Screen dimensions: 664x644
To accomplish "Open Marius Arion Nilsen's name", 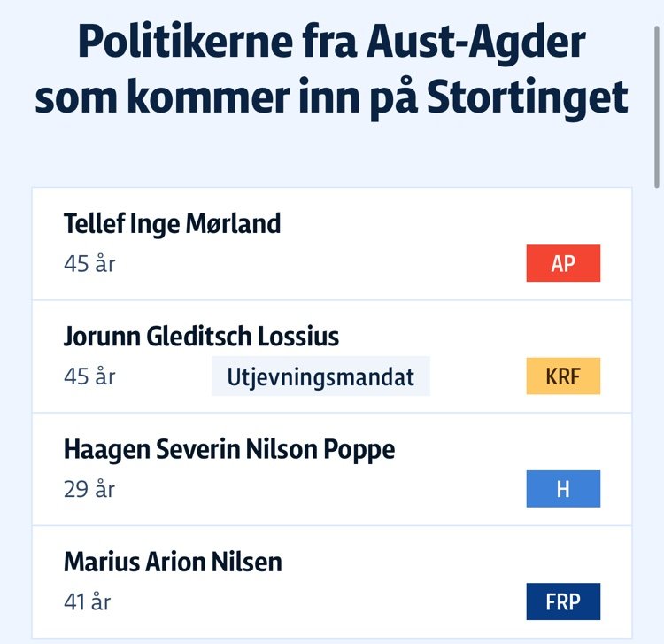I will 173,562.
